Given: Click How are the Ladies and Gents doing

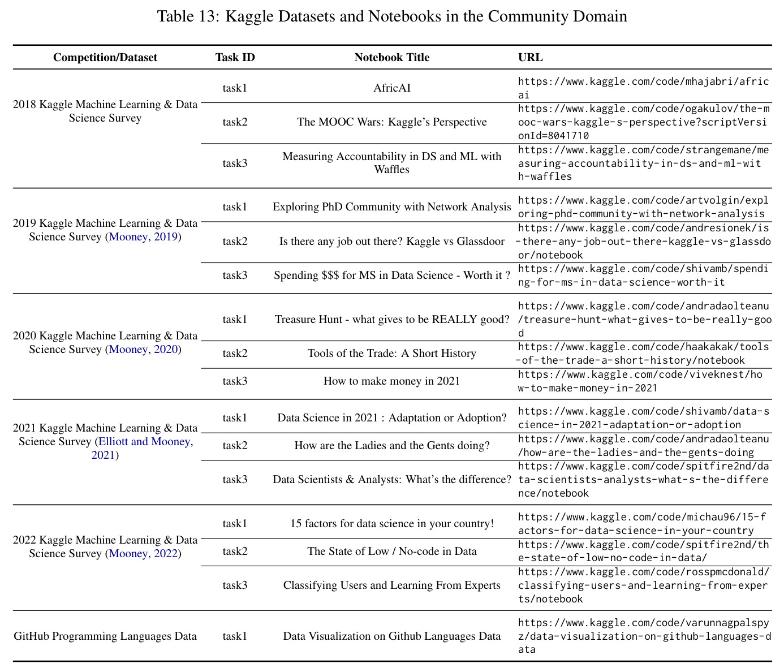Looking at the screenshot, I should pos(392,446).
